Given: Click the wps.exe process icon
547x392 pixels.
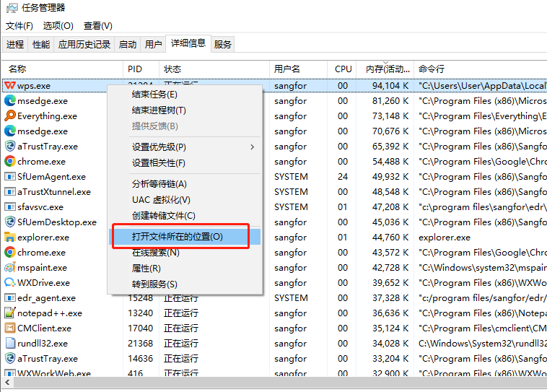Looking at the screenshot, I should [x=10, y=86].
